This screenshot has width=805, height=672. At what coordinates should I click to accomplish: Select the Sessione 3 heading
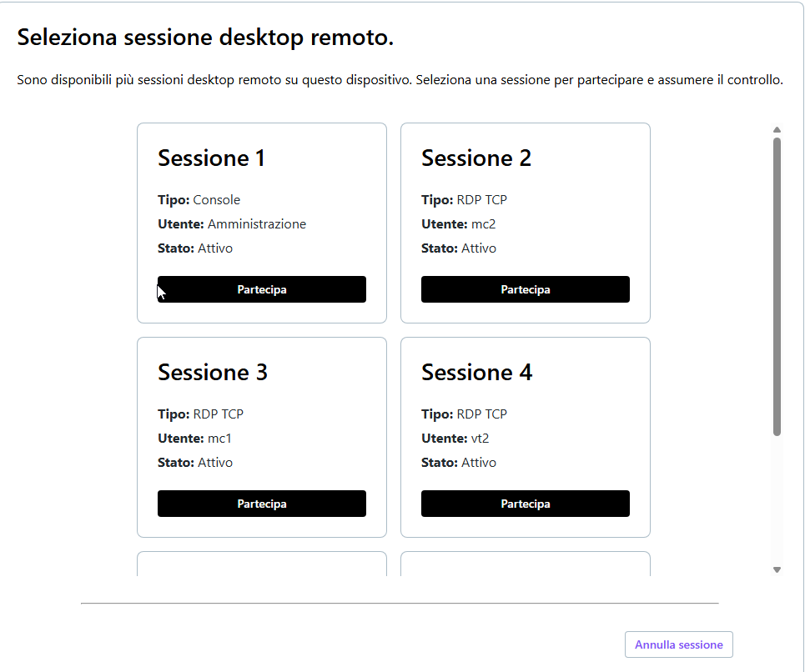(x=213, y=373)
